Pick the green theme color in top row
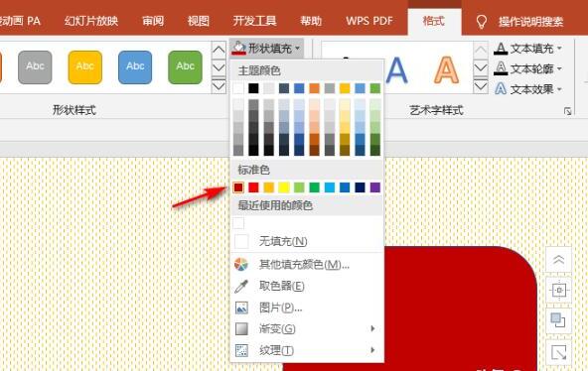 375,88
